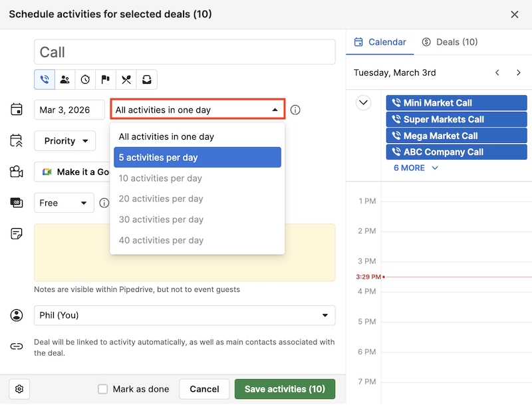Select the Meeting activity type icon
This screenshot has height=413, width=532.
click(65, 80)
